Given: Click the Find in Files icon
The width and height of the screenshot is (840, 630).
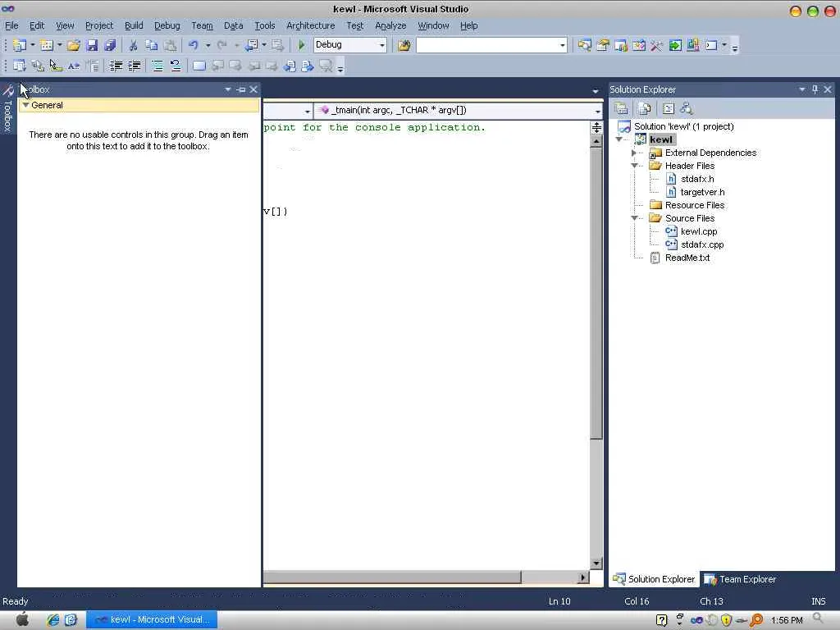Looking at the screenshot, I should [404, 46].
